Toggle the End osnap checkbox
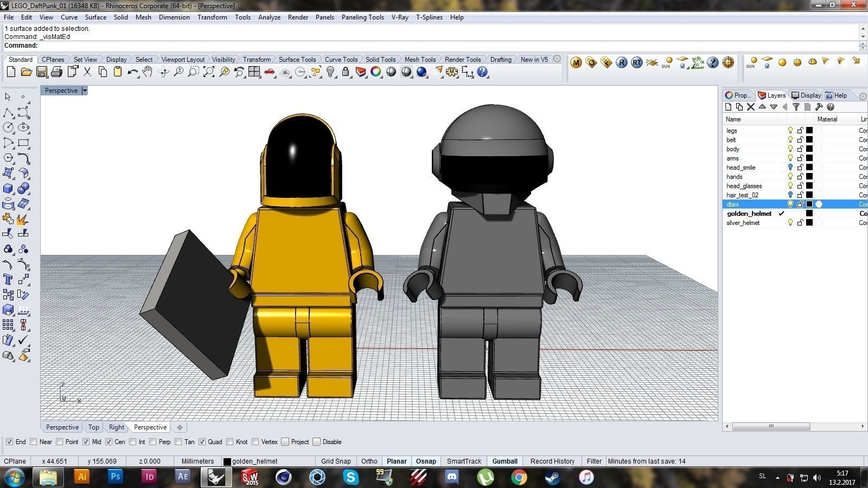Image resolution: width=868 pixels, height=488 pixels. click(9, 442)
